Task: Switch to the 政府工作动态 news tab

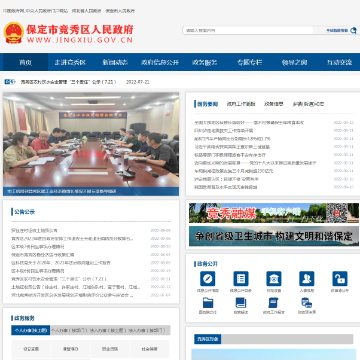Action: (241, 104)
